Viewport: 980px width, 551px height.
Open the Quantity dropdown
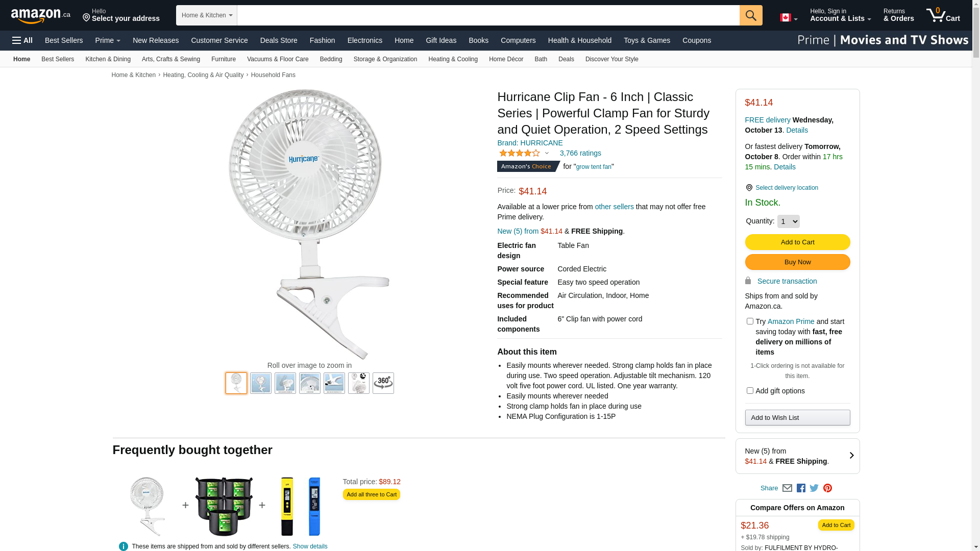pos(789,221)
